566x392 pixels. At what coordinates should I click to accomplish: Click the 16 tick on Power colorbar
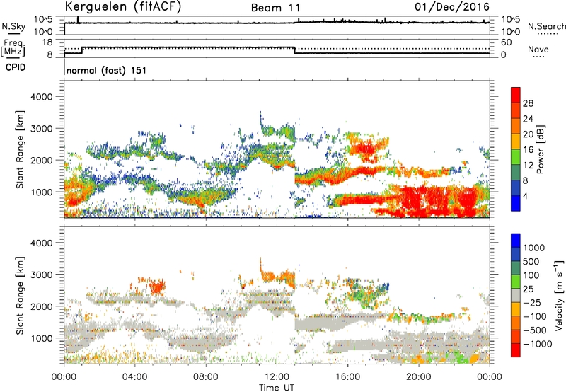528,150
